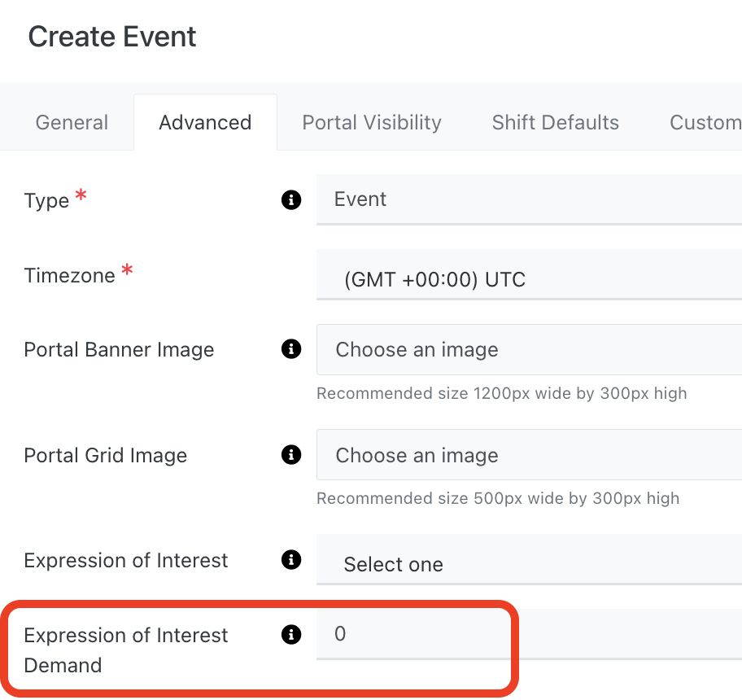Focus the Expression of Interest Demand number field
Image resolution: width=742 pixels, height=700 pixels.
coord(529,634)
